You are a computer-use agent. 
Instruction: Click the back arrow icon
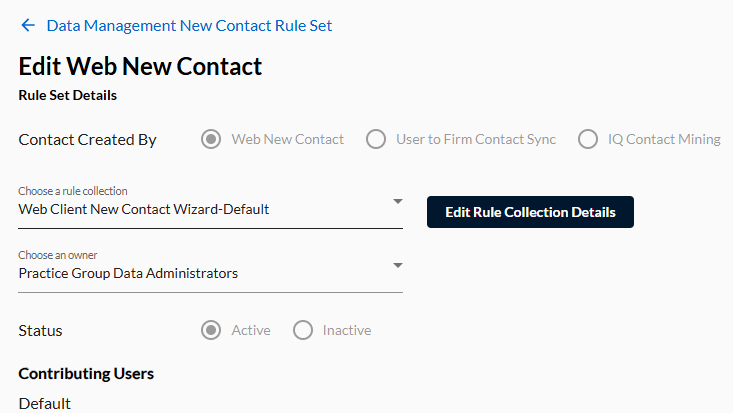pyautogui.click(x=28, y=25)
